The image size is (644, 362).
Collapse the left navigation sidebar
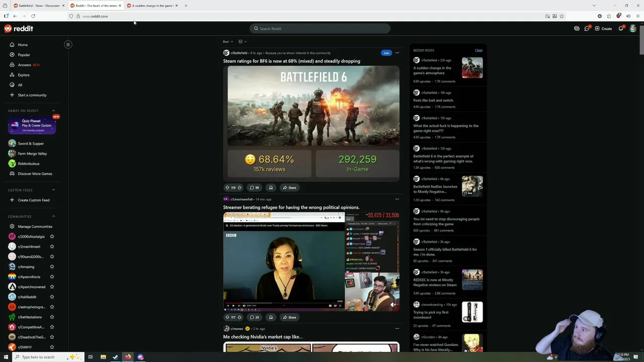point(68,44)
